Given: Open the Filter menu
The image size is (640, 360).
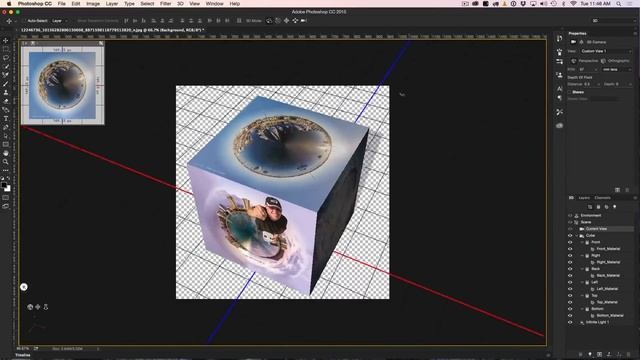Looking at the screenshot, I should (165, 4).
